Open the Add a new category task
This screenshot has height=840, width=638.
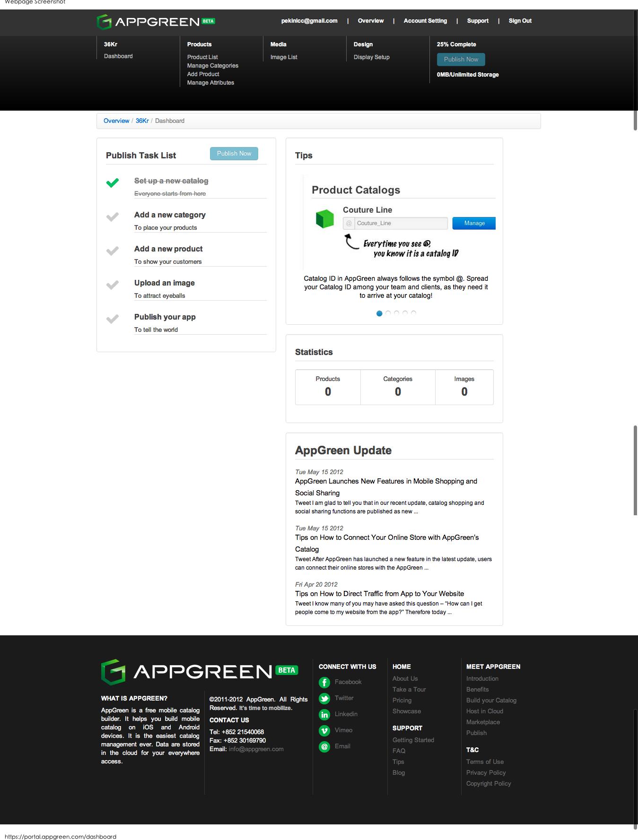tap(170, 215)
